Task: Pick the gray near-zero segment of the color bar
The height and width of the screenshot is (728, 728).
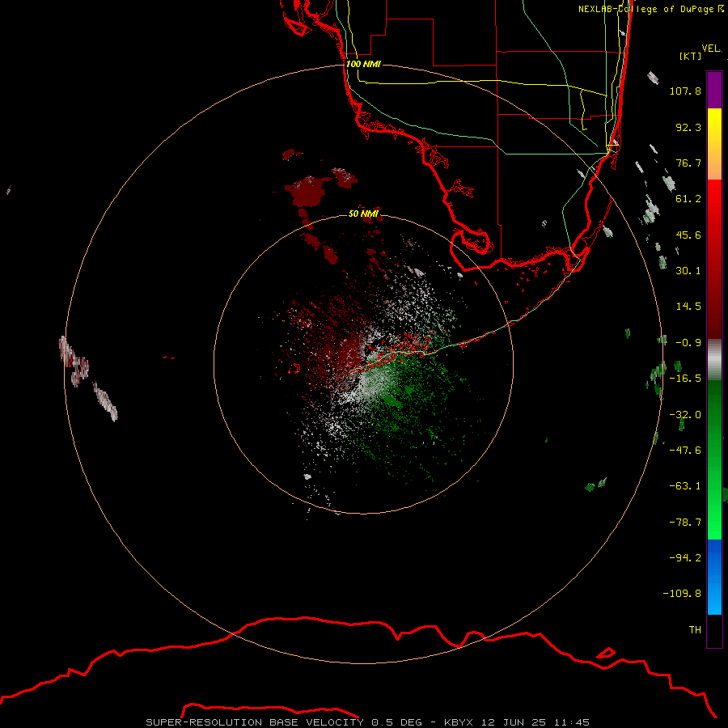Action: [714, 360]
